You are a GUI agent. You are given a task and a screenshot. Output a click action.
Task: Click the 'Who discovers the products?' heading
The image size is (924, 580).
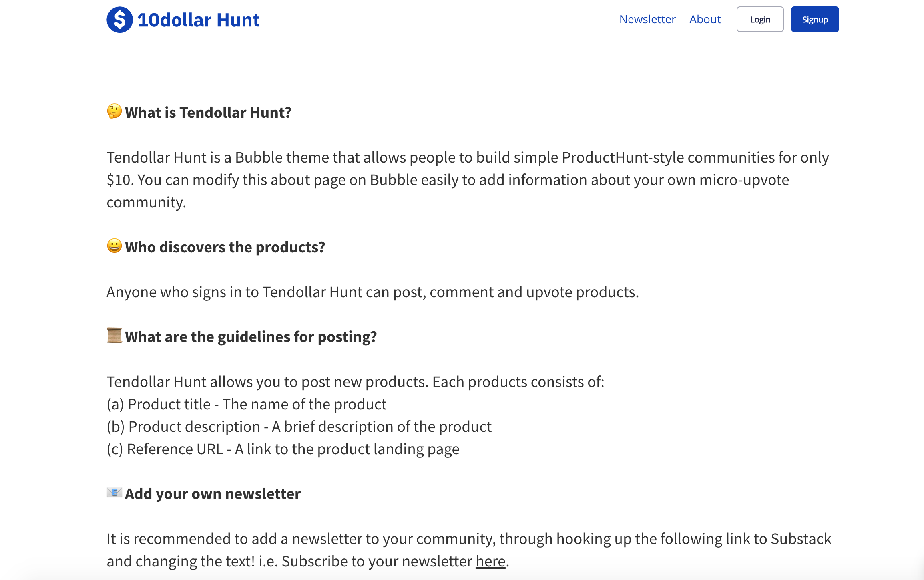click(x=225, y=246)
